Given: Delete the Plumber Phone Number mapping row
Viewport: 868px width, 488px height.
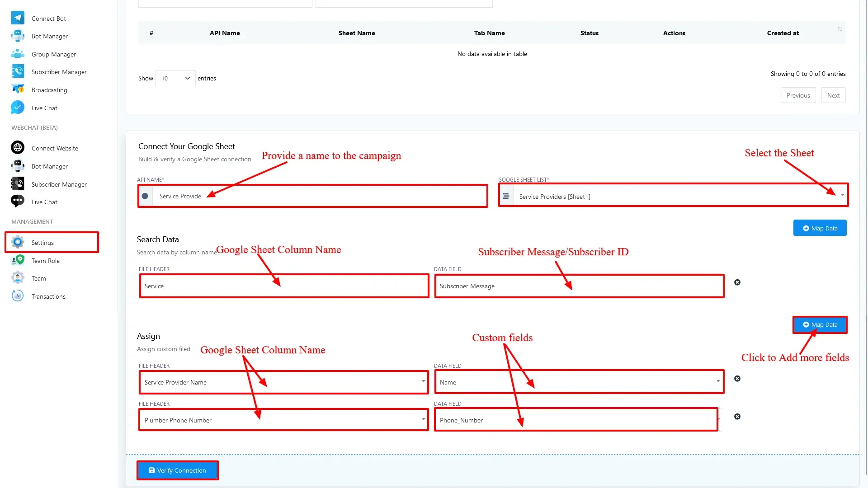Looking at the screenshot, I should tap(737, 417).
